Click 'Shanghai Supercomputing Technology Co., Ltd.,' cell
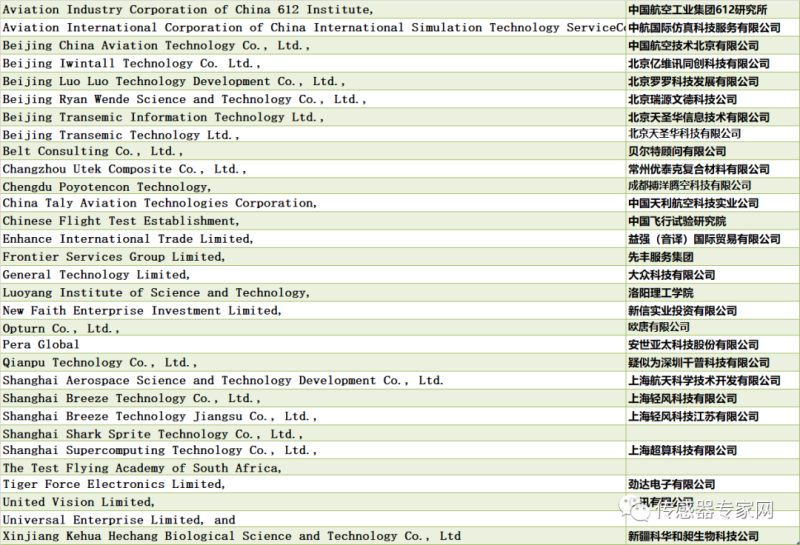The height and width of the screenshot is (545, 800). [313, 450]
